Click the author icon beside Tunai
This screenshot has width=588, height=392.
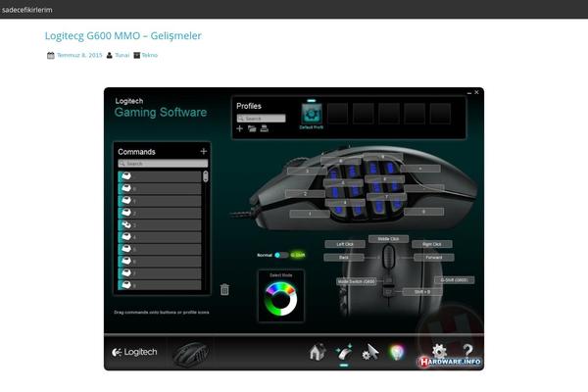tap(109, 56)
